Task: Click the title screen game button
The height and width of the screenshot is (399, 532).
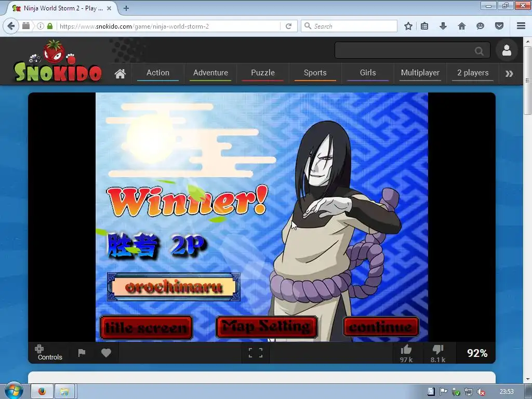Action: pos(146,327)
